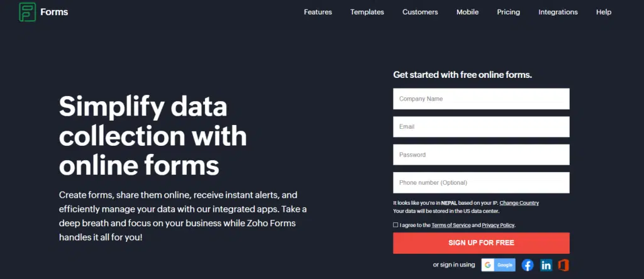The width and height of the screenshot is (644, 279).
Task: Select the Phone number (Optional) field
Action: 481,183
